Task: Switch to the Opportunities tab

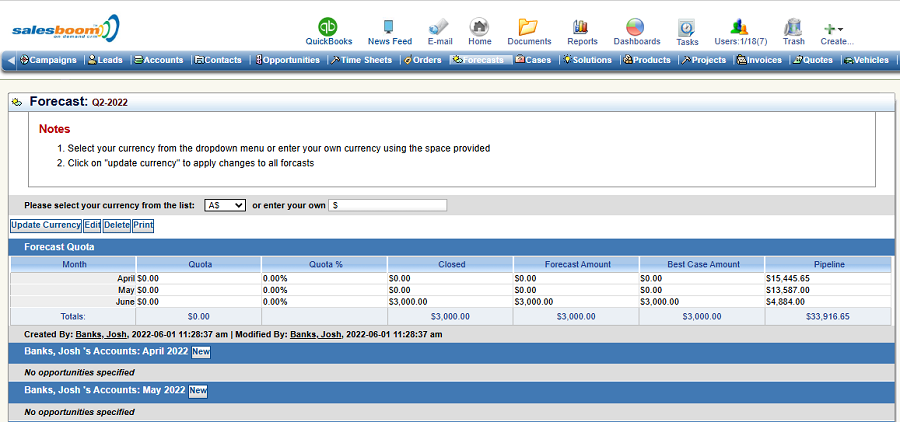Action: tap(288, 60)
